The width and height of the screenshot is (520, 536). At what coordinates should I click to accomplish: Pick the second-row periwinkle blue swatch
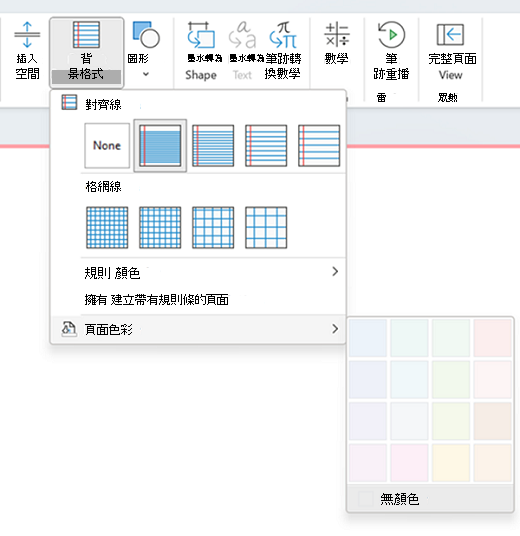click(368, 379)
